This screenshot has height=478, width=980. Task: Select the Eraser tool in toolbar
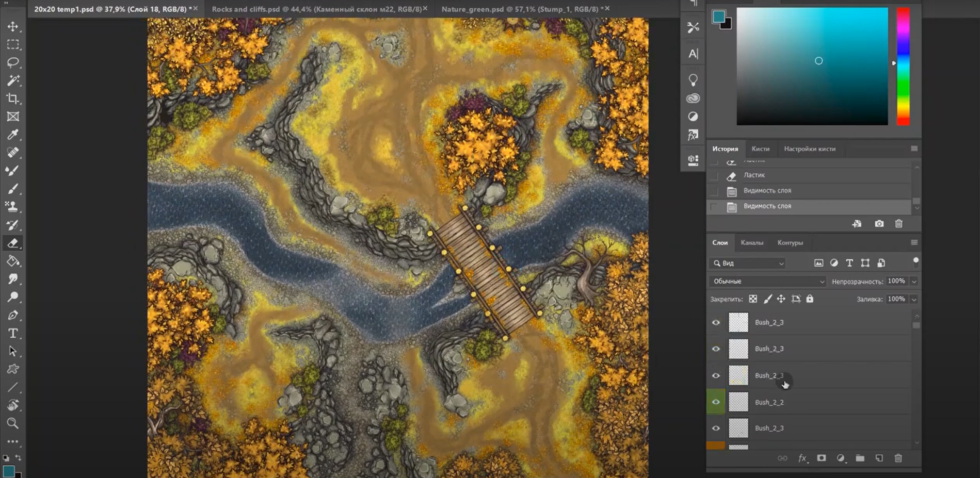click(x=13, y=243)
